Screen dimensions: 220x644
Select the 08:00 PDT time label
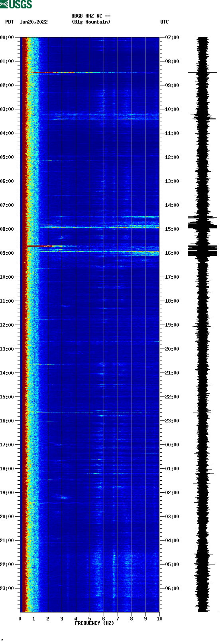[7, 229]
